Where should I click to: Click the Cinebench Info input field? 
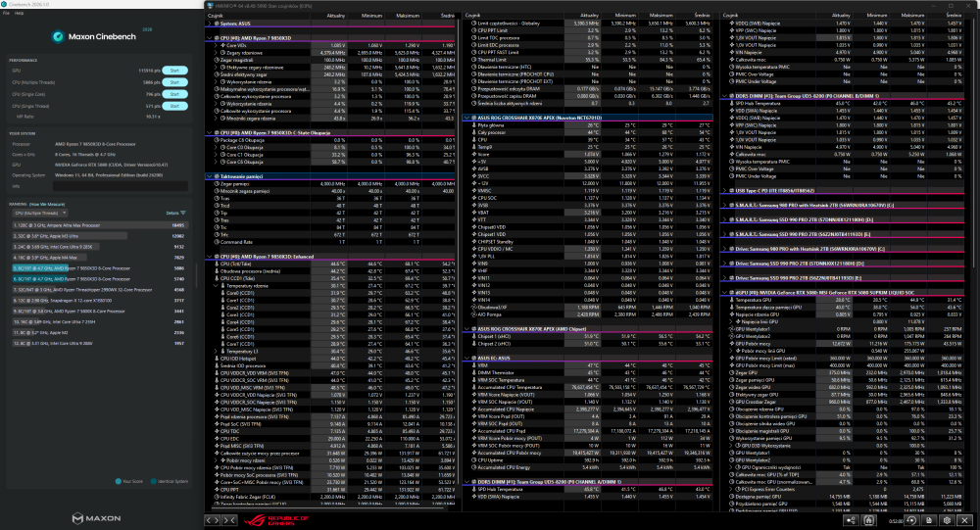pyautogui.click(x=120, y=186)
